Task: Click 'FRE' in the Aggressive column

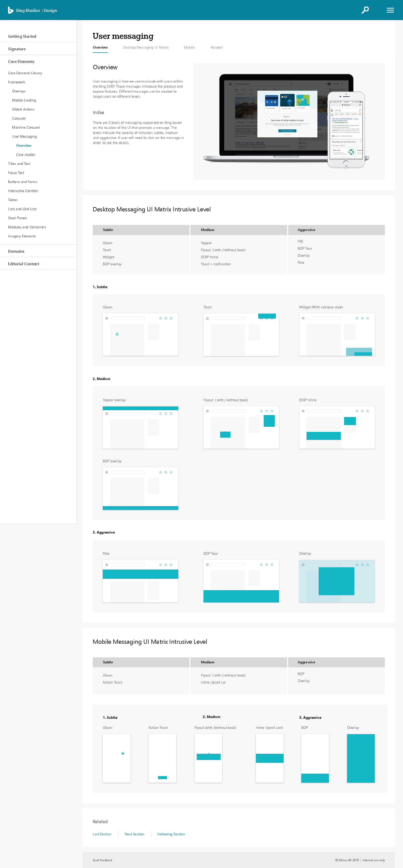Action: click(300, 242)
